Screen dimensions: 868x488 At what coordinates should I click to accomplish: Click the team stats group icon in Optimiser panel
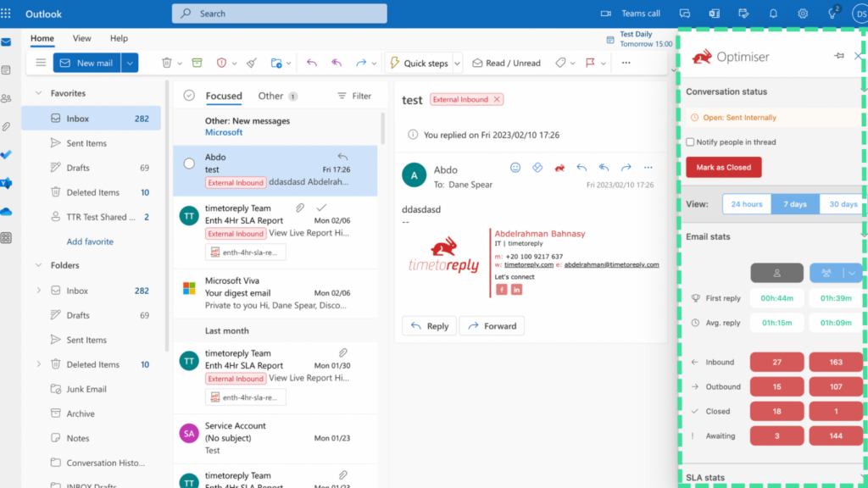(x=826, y=273)
